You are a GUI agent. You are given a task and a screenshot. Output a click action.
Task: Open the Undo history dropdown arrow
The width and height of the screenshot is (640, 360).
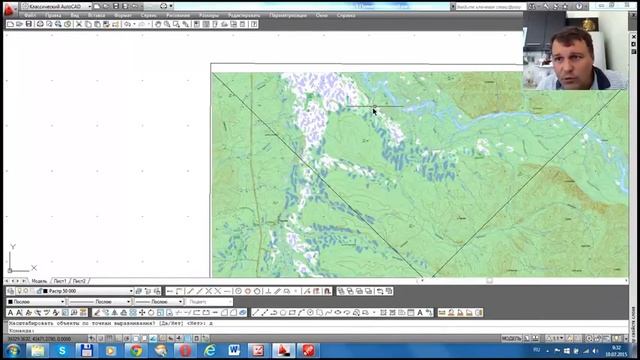134,24
